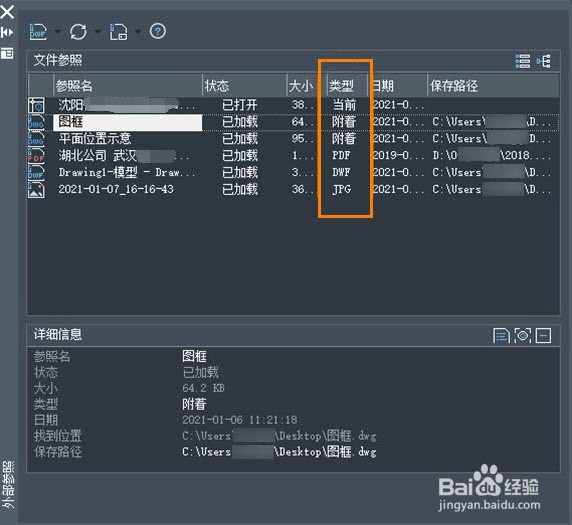Click the current drawing icon of 沈阳 row

pos(36,105)
